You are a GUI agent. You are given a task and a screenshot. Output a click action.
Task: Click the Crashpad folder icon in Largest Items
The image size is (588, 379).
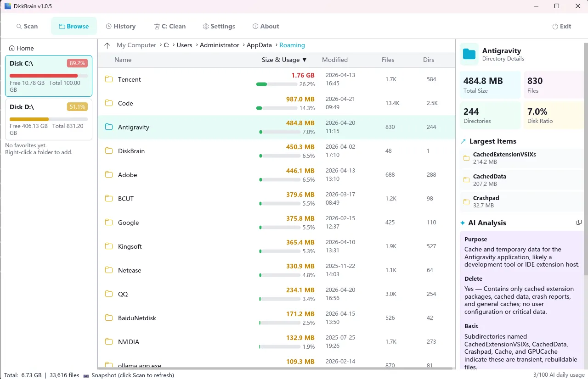click(466, 202)
